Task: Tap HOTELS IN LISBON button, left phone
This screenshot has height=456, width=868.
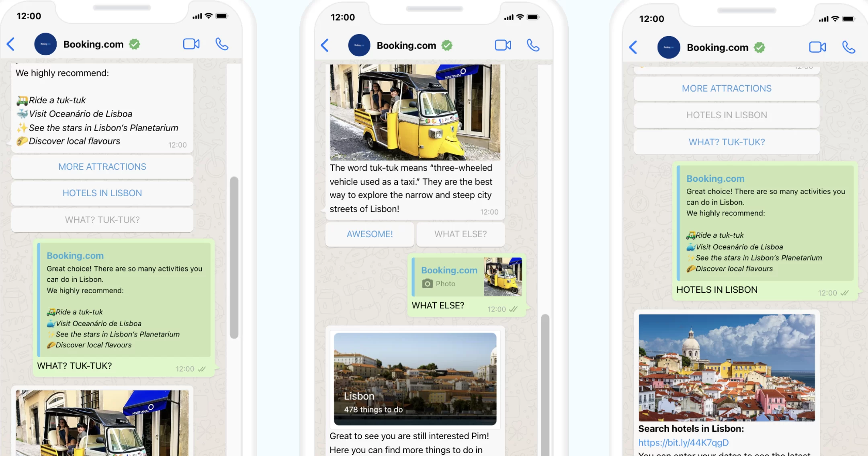Action: [102, 193]
